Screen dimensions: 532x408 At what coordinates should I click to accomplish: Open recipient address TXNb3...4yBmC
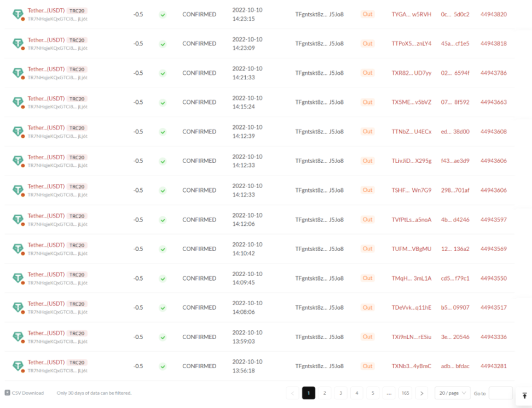[412, 366]
